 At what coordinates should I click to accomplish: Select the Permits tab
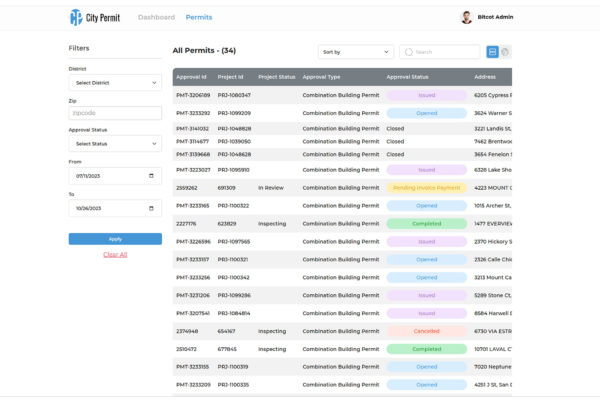pyautogui.click(x=199, y=17)
